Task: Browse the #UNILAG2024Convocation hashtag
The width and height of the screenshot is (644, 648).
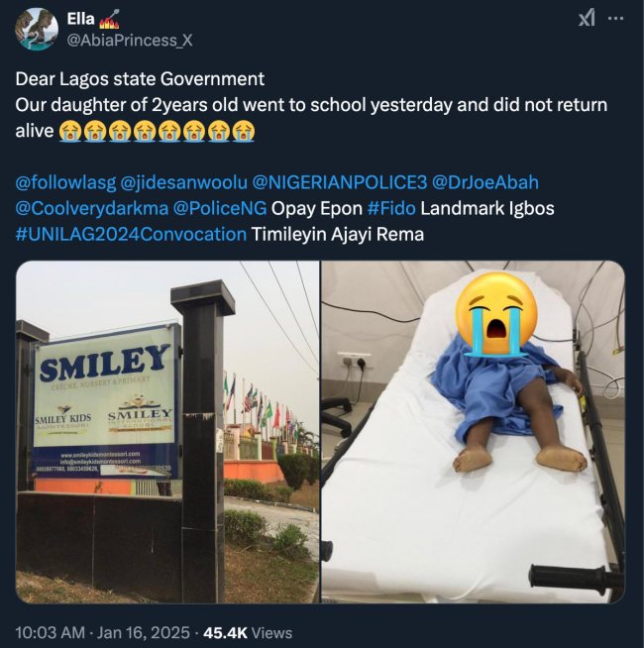Action: [131, 235]
